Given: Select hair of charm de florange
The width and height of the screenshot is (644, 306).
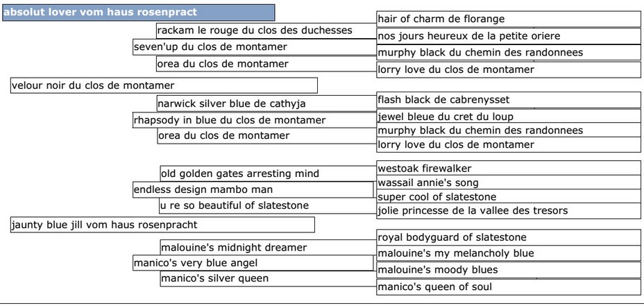Looking at the screenshot, I should (x=509, y=19).
